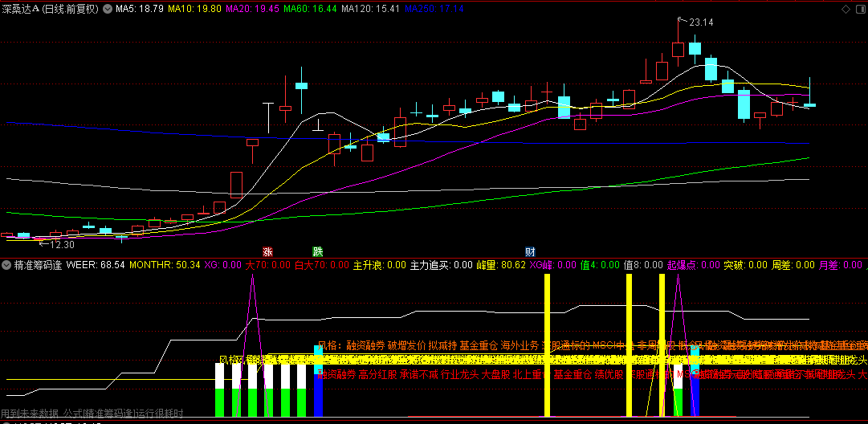
Task: Select the 周差: 0.00 value
Action: 793,264
